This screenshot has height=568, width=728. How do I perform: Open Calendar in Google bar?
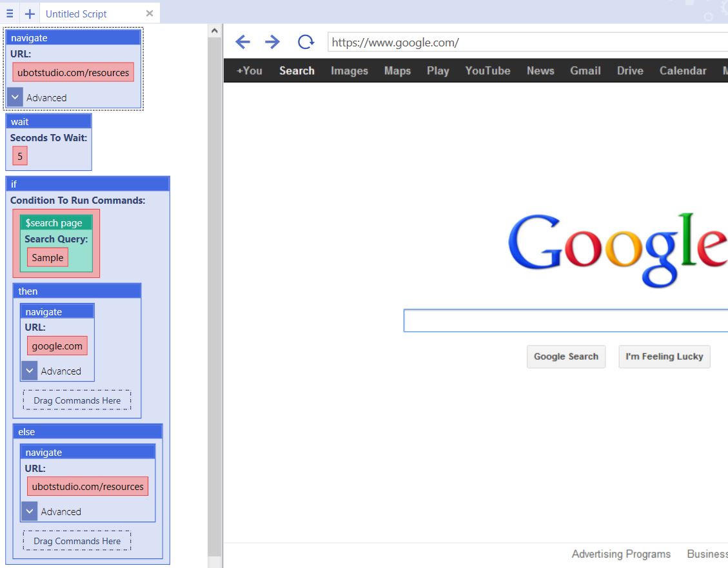[x=683, y=70]
